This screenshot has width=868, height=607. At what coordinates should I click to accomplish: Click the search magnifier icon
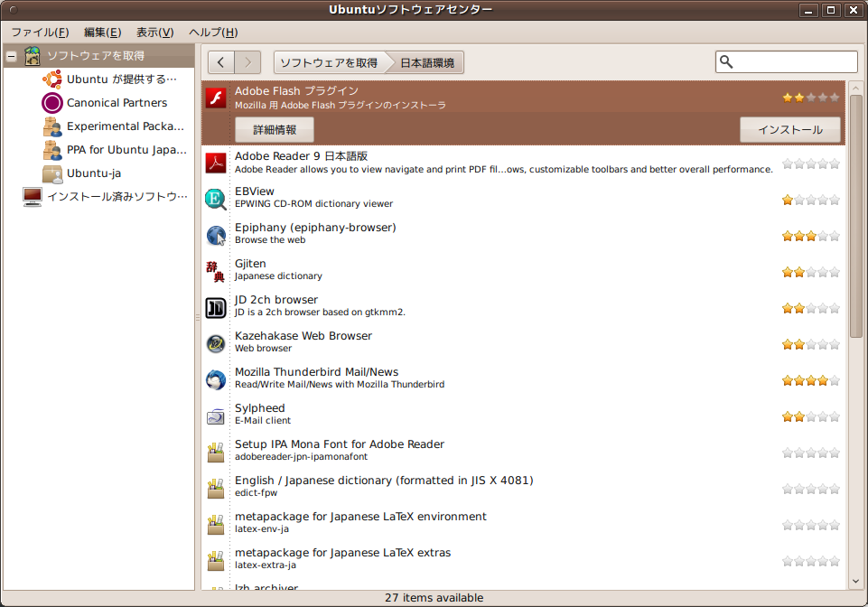pos(726,62)
